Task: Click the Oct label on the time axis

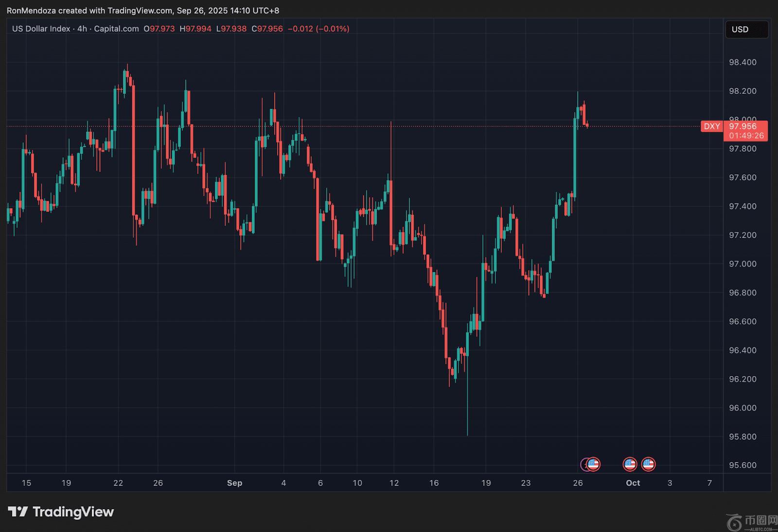Action: point(633,483)
